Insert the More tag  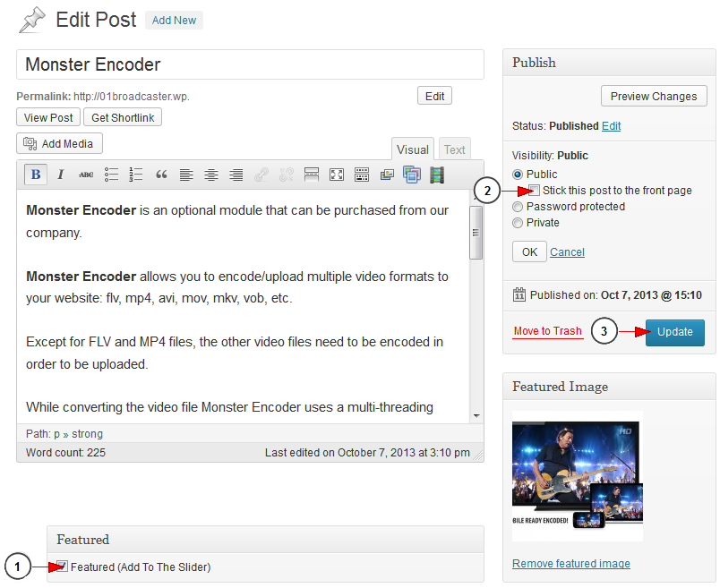pos(312,175)
